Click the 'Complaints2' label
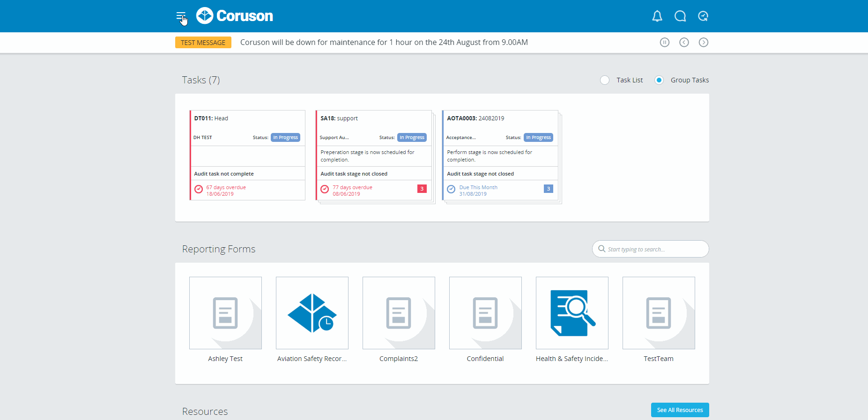The height and width of the screenshot is (420, 868). (399, 359)
